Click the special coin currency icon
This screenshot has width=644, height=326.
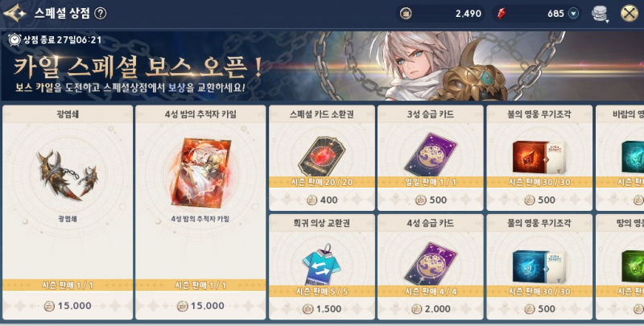point(406,14)
